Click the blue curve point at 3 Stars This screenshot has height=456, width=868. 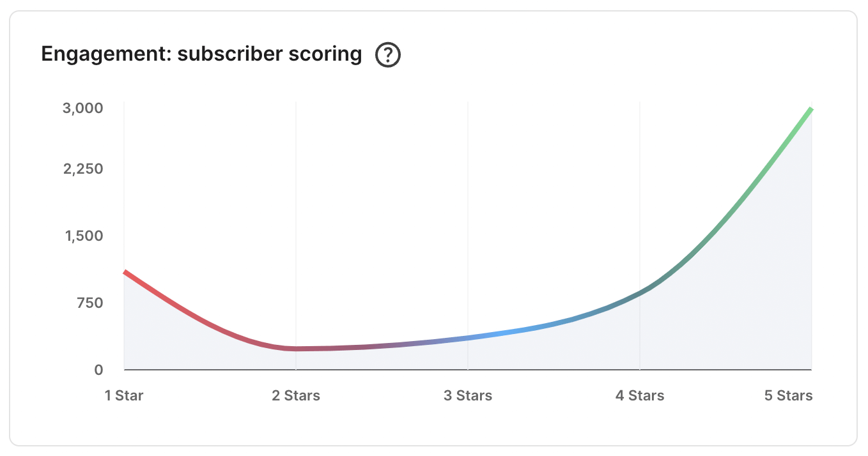click(x=468, y=338)
